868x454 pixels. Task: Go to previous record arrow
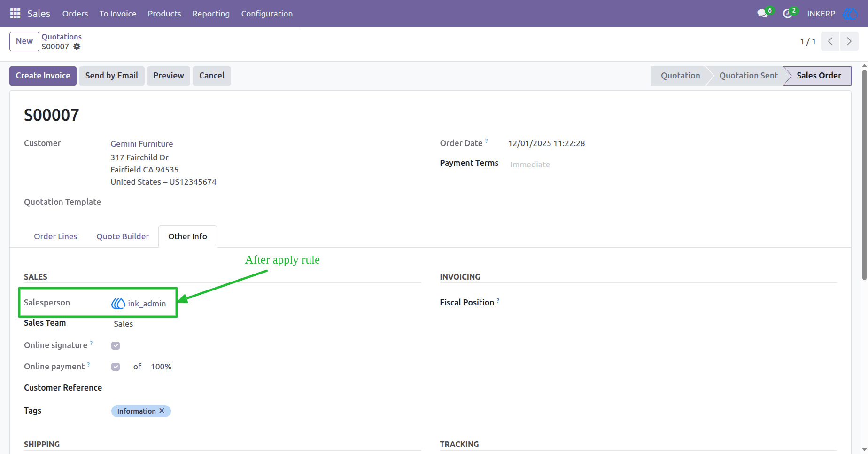coord(830,41)
